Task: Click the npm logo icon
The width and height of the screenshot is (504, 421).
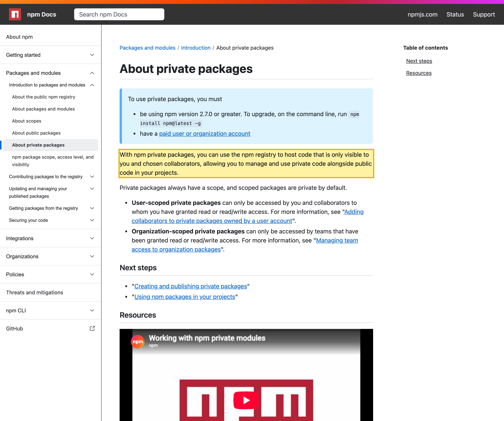Action: (15, 14)
